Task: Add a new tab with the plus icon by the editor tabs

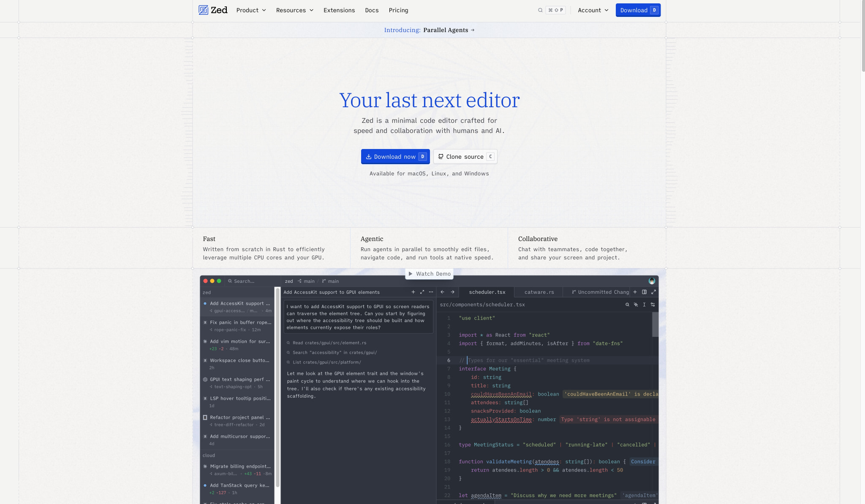Action: (x=635, y=292)
